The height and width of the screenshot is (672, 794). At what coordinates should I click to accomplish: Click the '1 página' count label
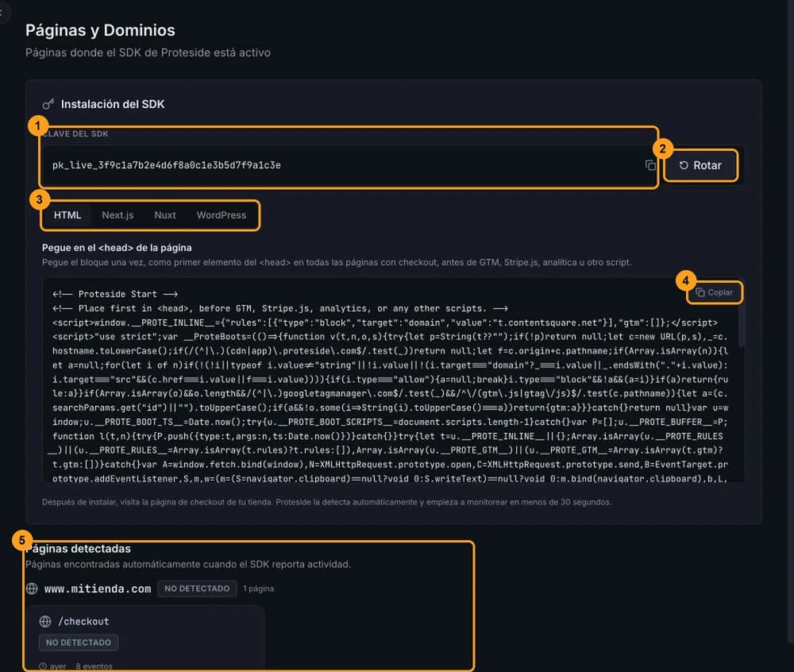258,589
